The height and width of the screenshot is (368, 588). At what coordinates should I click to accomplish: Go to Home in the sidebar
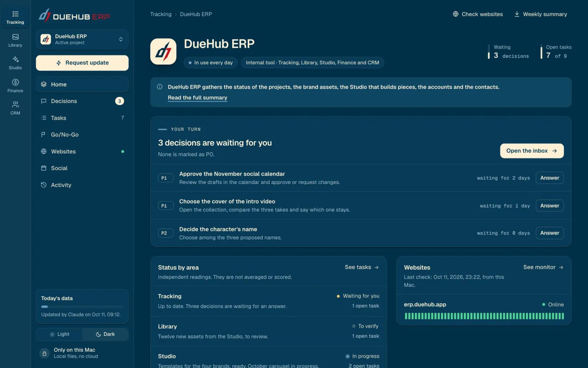point(82,84)
